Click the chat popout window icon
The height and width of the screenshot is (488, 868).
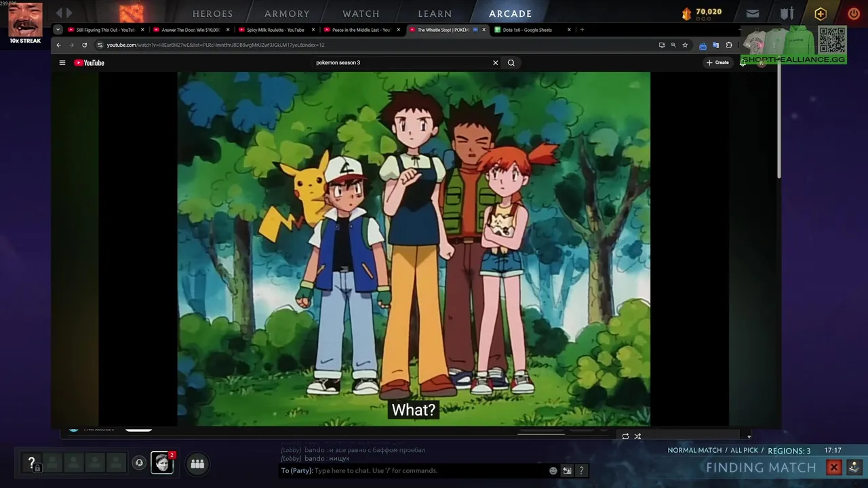pyautogui.click(x=567, y=470)
